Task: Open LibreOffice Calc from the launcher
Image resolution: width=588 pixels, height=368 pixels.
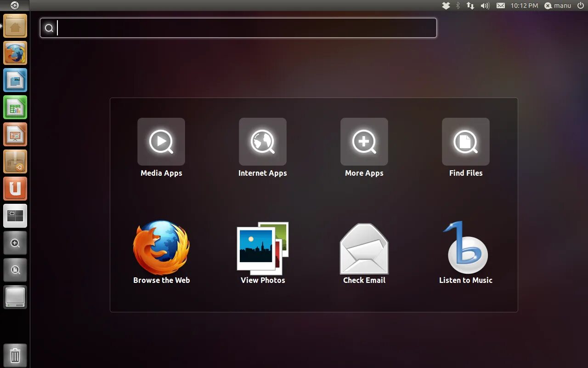Action: pyautogui.click(x=15, y=107)
